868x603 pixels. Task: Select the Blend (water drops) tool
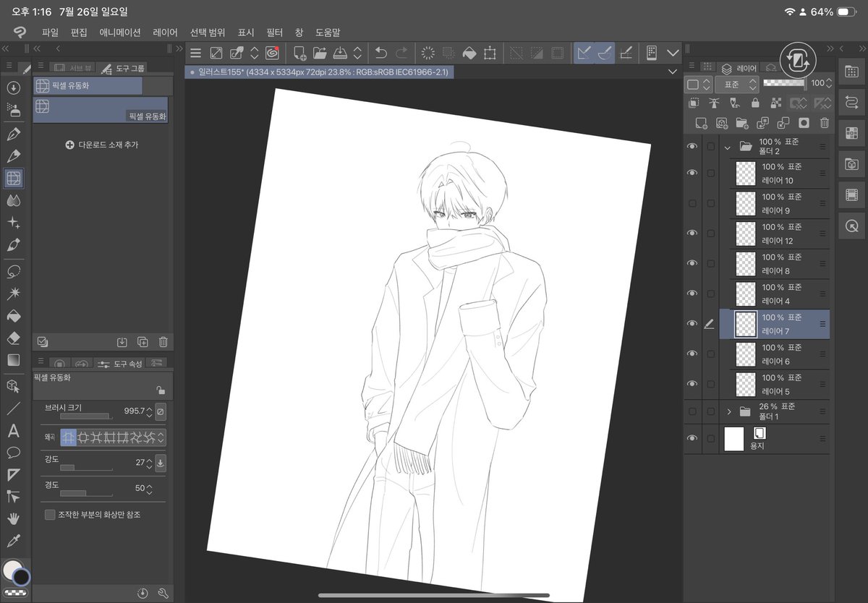13,200
